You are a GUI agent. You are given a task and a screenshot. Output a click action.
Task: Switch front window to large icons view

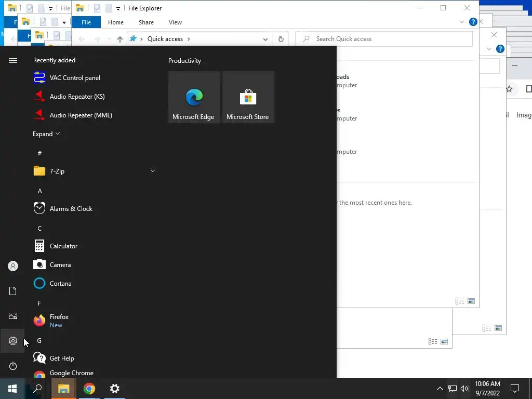click(471, 301)
